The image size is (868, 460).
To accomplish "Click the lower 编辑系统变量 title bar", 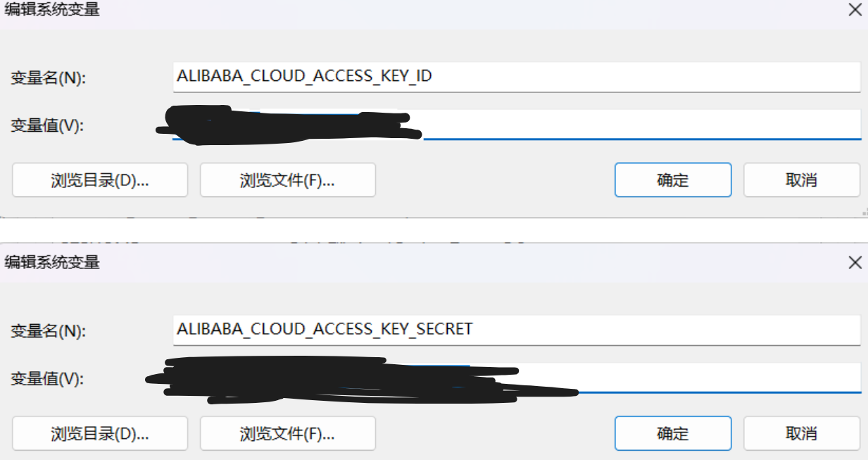I will [x=422, y=263].
